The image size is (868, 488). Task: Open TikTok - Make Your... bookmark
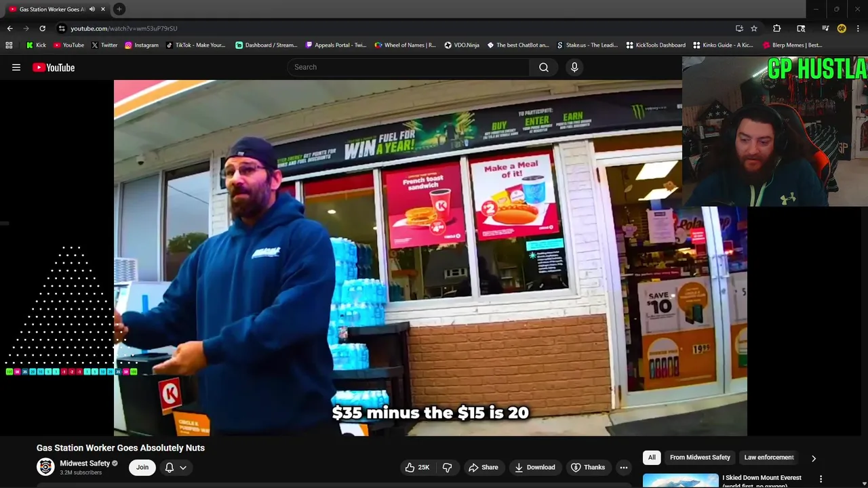195,45
